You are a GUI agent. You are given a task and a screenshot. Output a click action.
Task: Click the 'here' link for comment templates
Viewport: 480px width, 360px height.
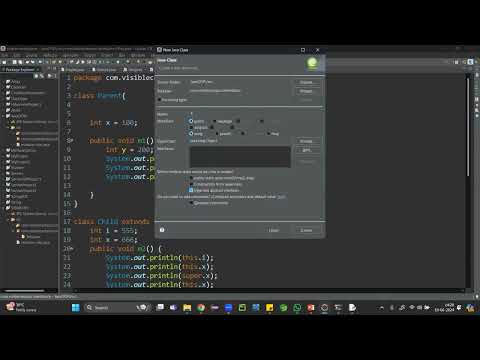click(x=281, y=197)
